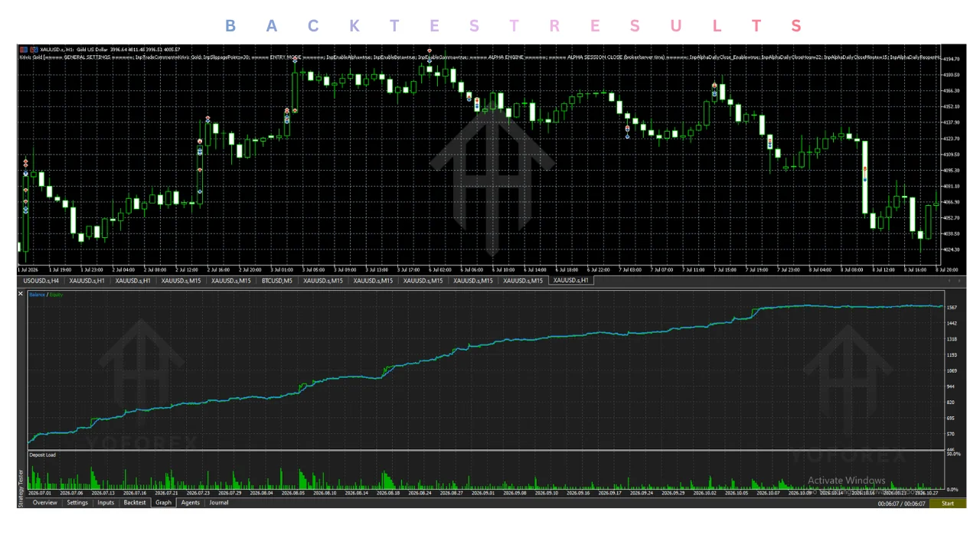
Task: Open the Overview tab in Strategy Tester
Action: pos(44,503)
